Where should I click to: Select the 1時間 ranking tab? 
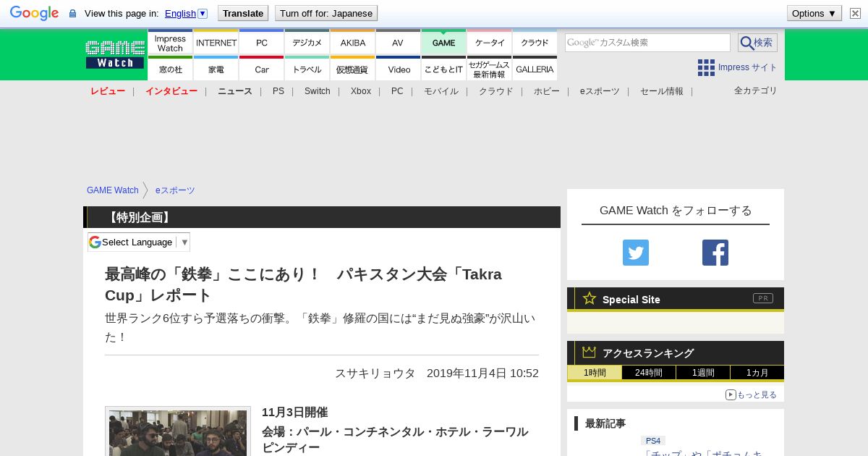595,373
